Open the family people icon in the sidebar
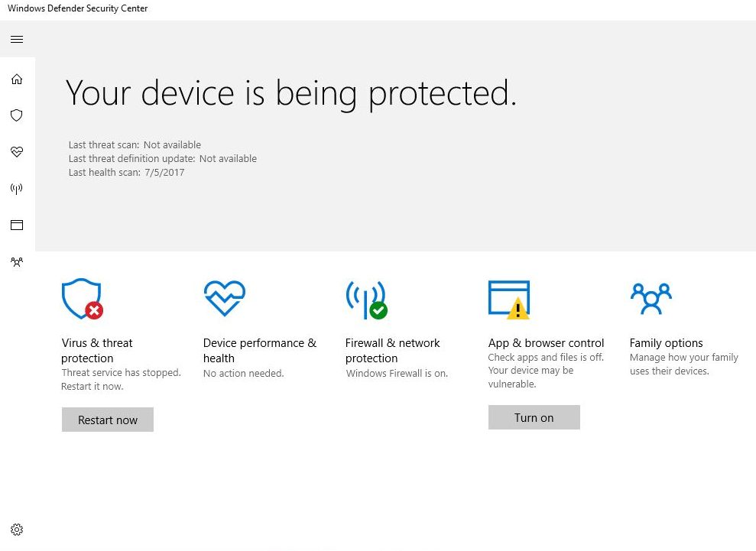The image size is (756, 551). 17,262
